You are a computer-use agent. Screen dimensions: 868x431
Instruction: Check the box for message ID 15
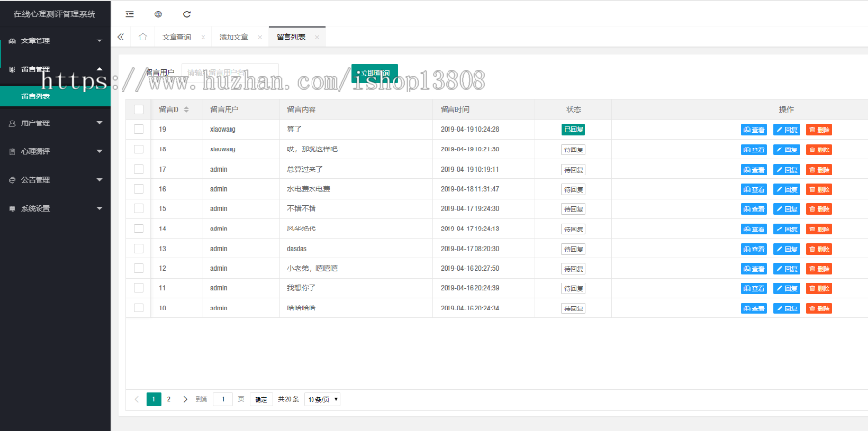pyautogui.click(x=139, y=208)
